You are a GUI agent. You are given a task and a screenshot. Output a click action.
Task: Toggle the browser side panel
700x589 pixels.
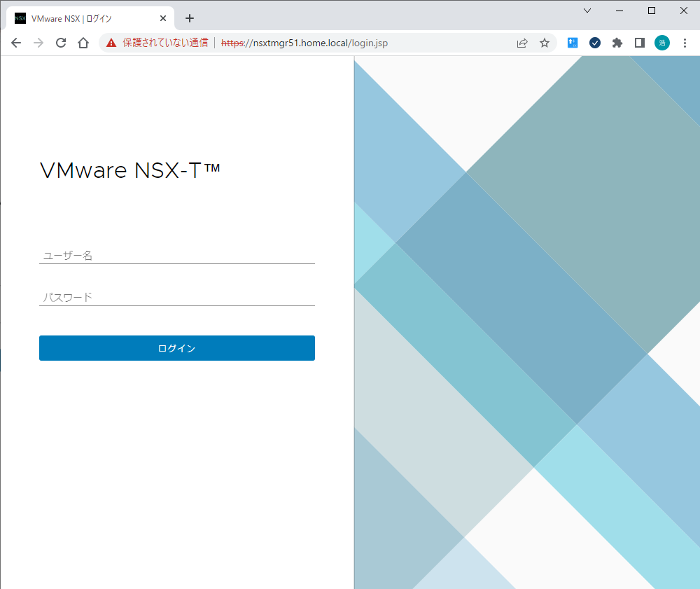click(x=639, y=43)
